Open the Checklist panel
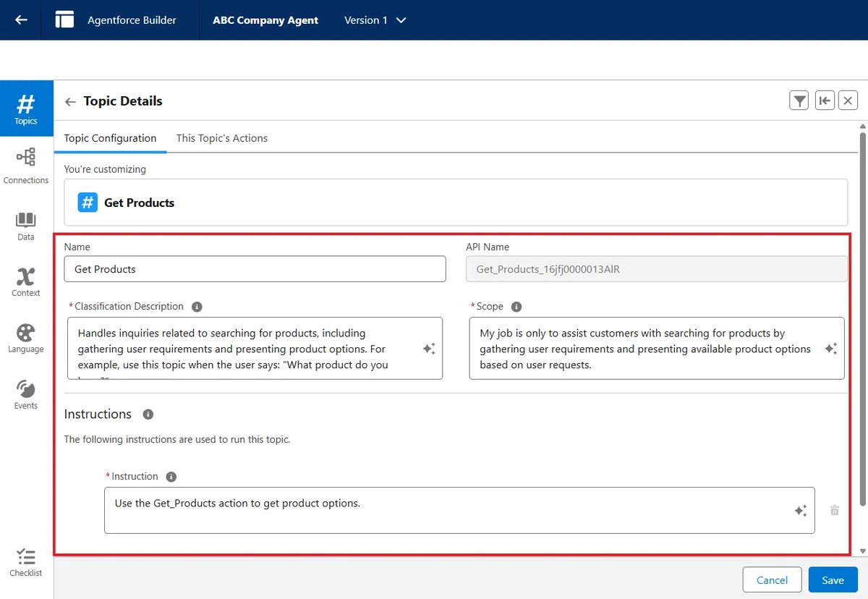 click(26, 563)
